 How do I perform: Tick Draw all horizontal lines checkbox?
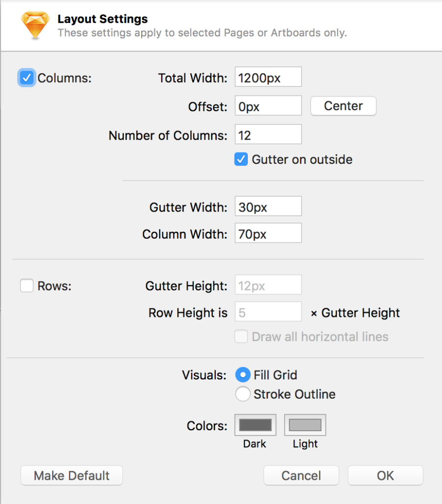(x=241, y=337)
